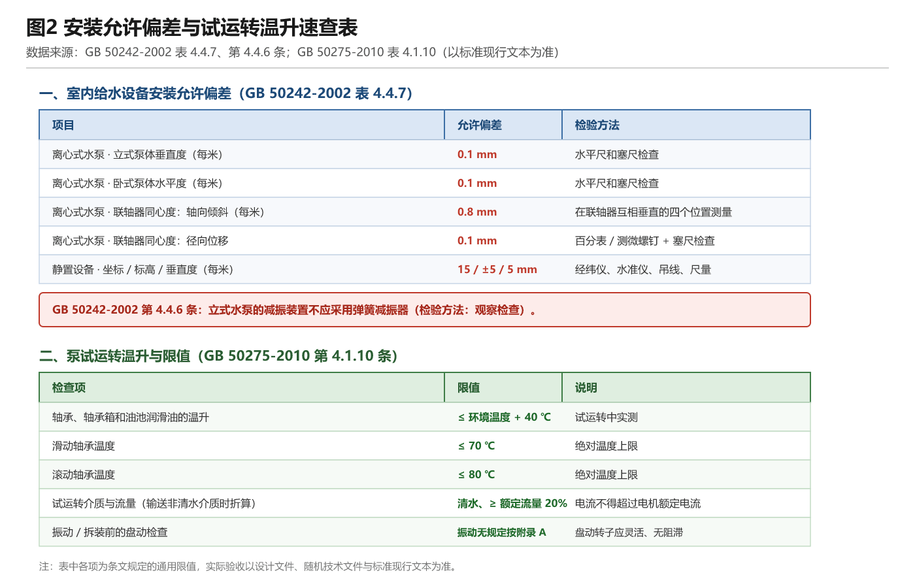Click the title 图2 安装允许偏差与试运转温升速查表

[x=192, y=27]
